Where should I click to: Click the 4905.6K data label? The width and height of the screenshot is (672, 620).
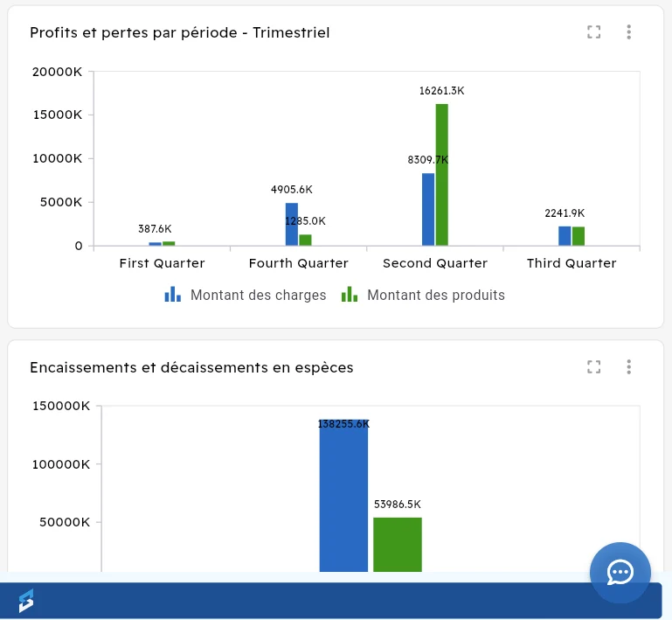[x=291, y=190]
